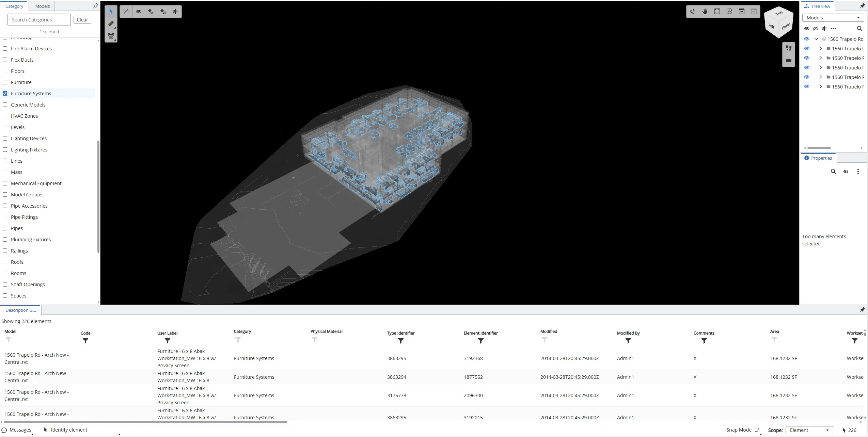
Task: Click the Clear button
Action: 82,20
